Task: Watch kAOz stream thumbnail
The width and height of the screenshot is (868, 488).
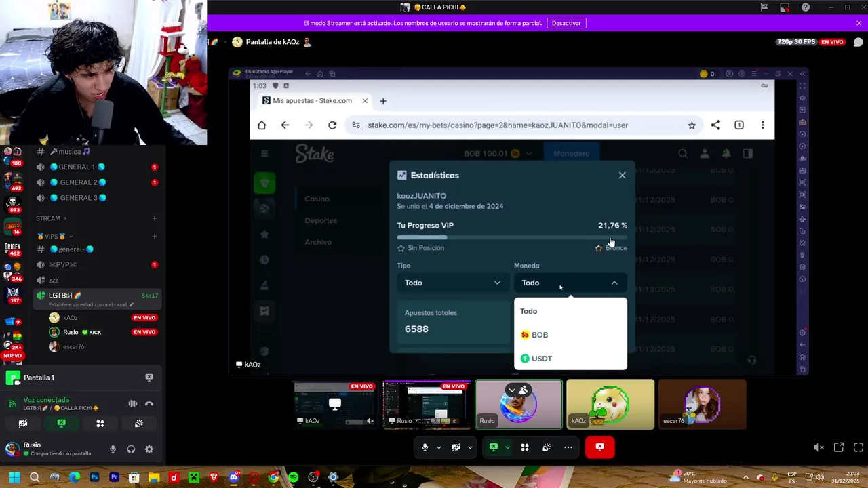Action: [334, 405]
